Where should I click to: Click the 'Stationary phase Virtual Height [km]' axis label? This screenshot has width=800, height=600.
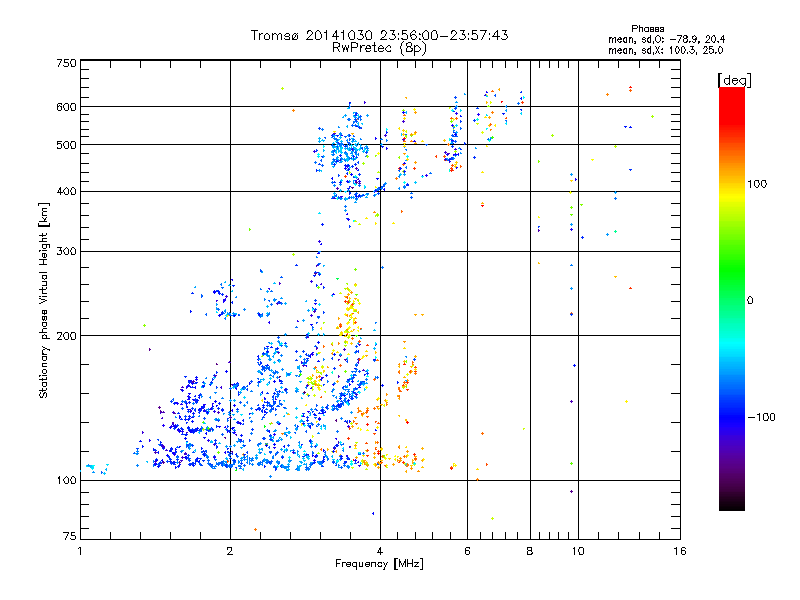click(x=44, y=301)
